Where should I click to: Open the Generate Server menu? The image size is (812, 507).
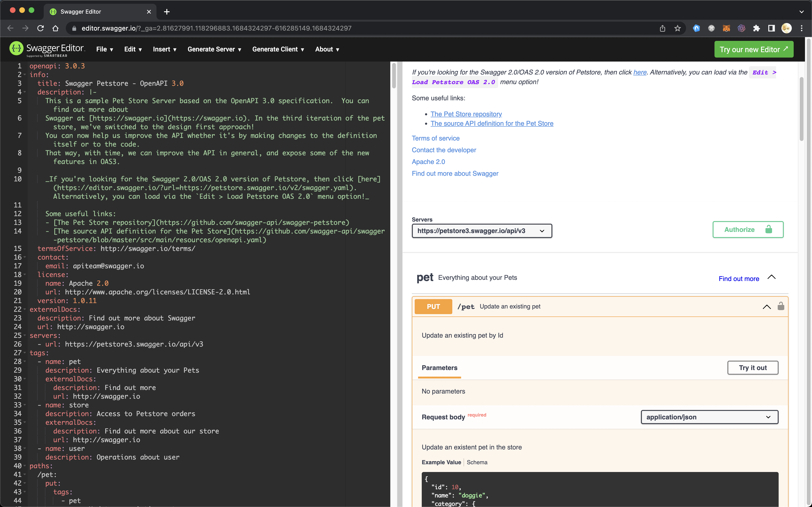coord(215,49)
